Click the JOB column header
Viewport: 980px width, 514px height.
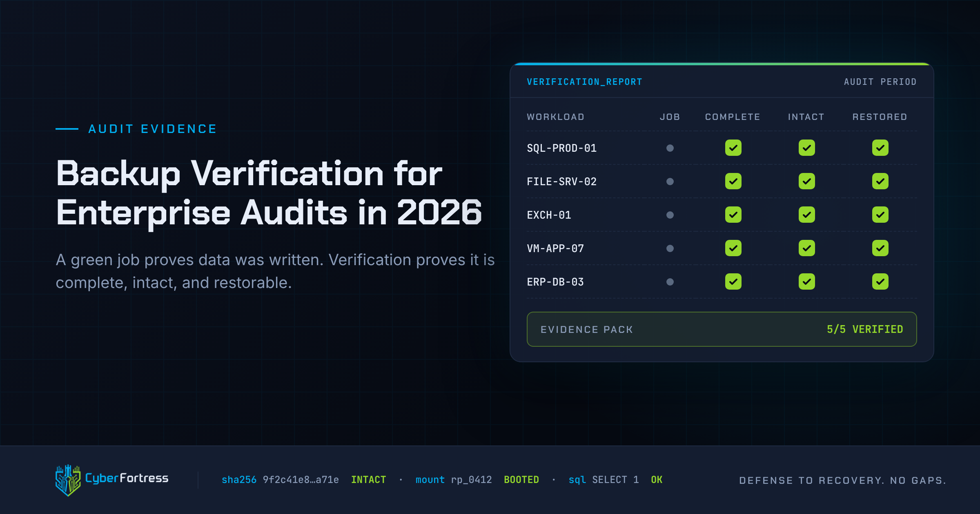point(670,117)
